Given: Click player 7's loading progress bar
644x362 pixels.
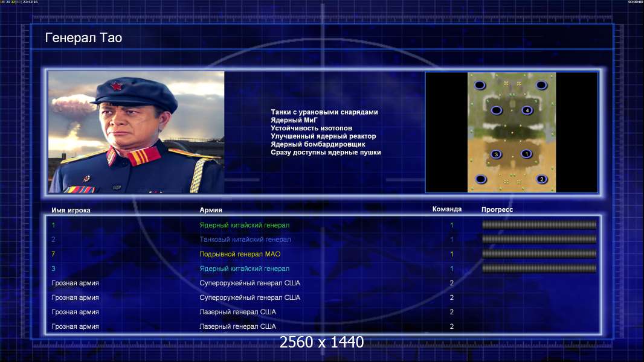Looking at the screenshot, I should (x=539, y=254).
